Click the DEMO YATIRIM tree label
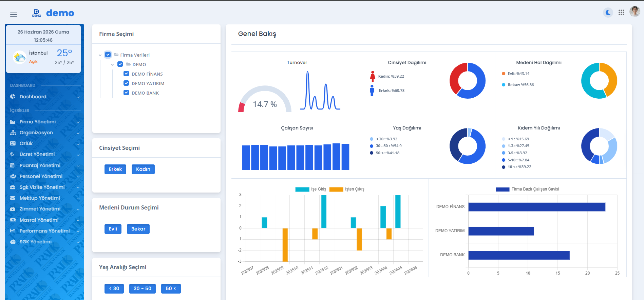The height and width of the screenshot is (300, 644). pos(148,83)
